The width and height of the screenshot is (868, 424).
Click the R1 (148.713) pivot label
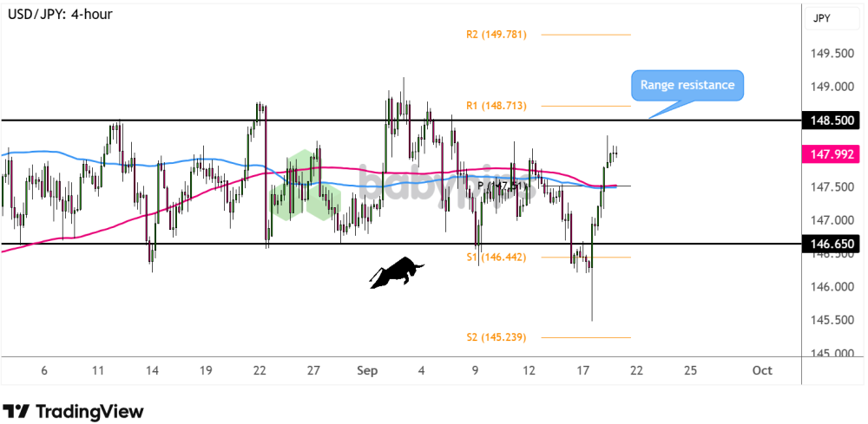(x=496, y=106)
